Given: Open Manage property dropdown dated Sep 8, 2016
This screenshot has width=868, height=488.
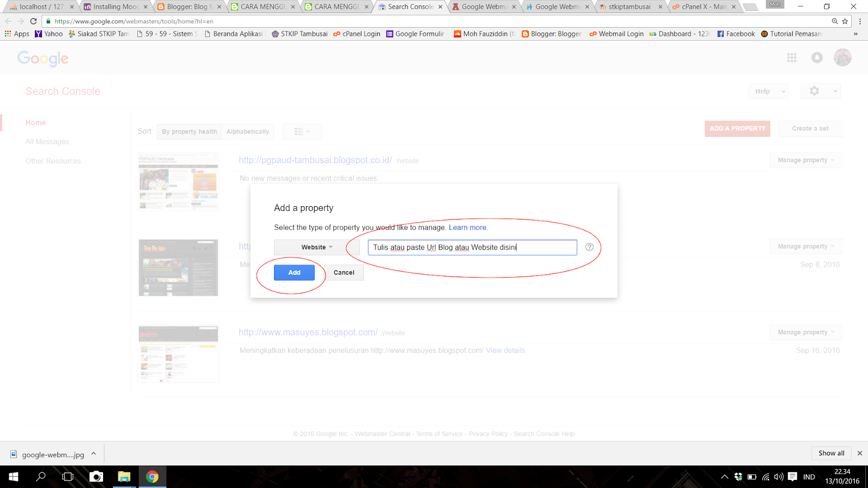Looking at the screenshot, I should click(x=806, y=246).
